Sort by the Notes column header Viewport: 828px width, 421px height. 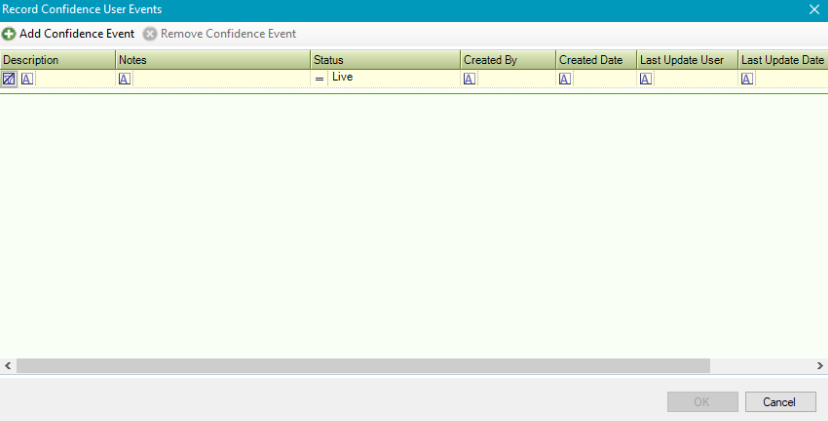212,60
